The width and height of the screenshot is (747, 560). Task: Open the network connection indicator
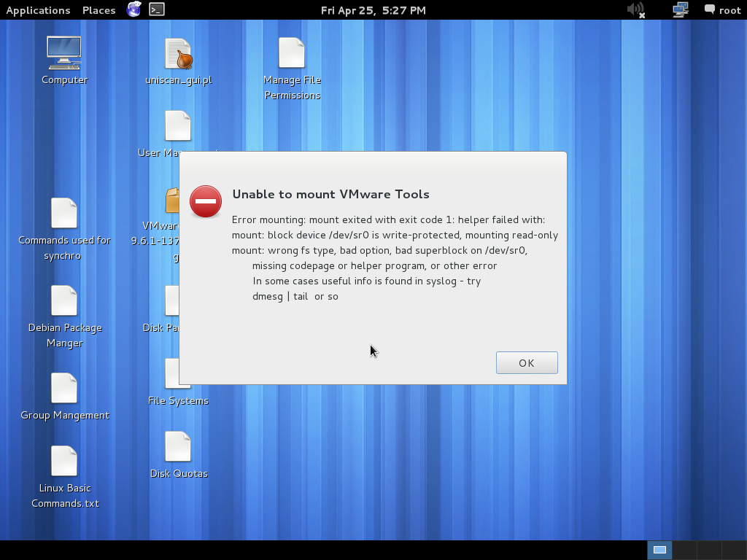[x=681, y=9]
